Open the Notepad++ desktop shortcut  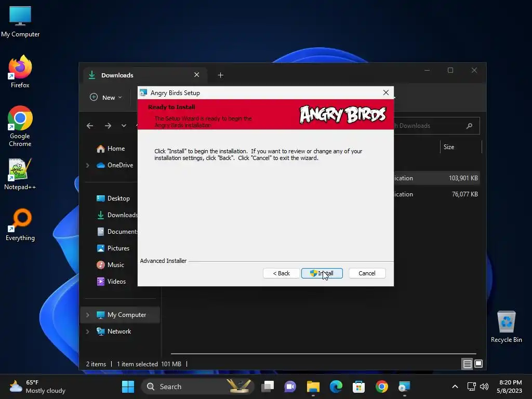click(20, 174)
